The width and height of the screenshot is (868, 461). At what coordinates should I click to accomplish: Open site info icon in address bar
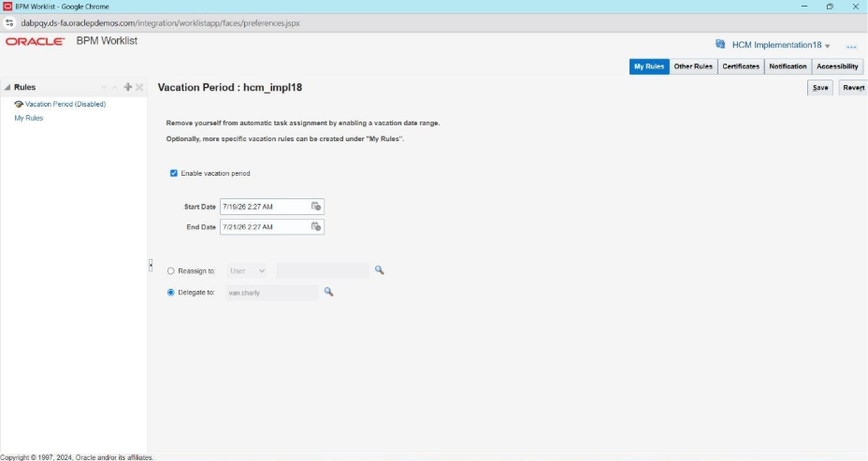tap(9, 23)
